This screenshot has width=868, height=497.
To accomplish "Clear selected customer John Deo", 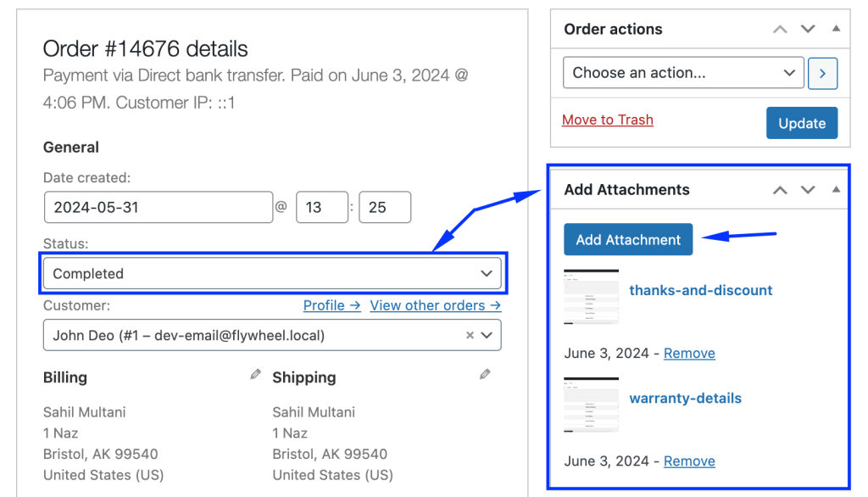I will (x=470, y=336).
